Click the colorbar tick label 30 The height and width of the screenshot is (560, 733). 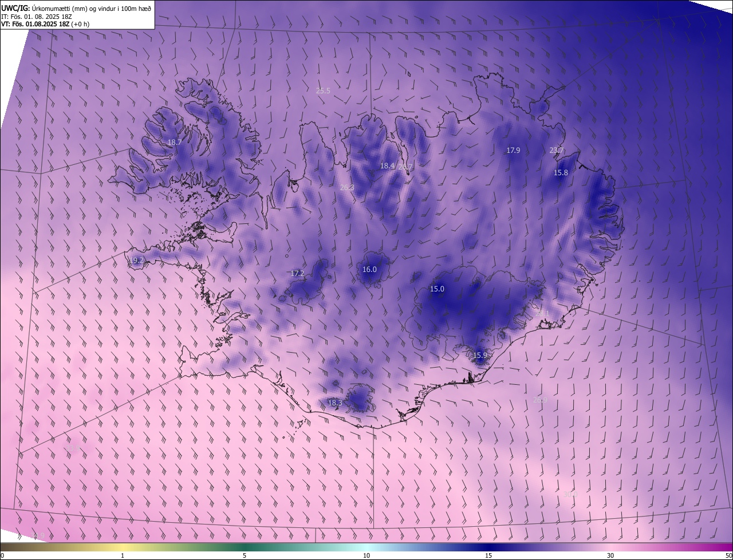(x=610, y=555)
